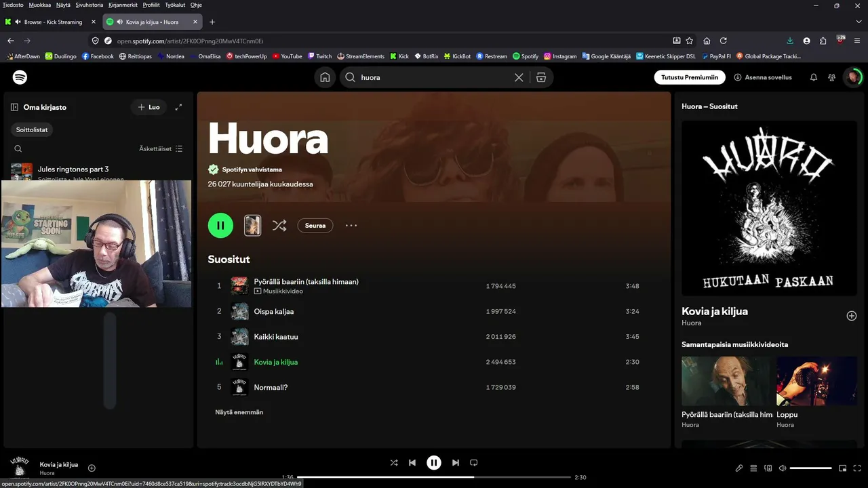Open the Luo create menu
The height and width of the screenshot is (488, 868).
click(149, 107)
